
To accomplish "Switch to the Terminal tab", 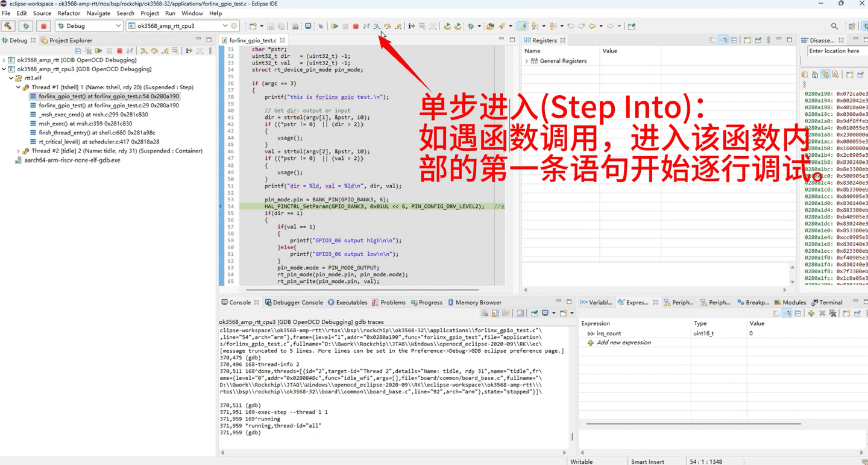I will click(x=827, y=303).
